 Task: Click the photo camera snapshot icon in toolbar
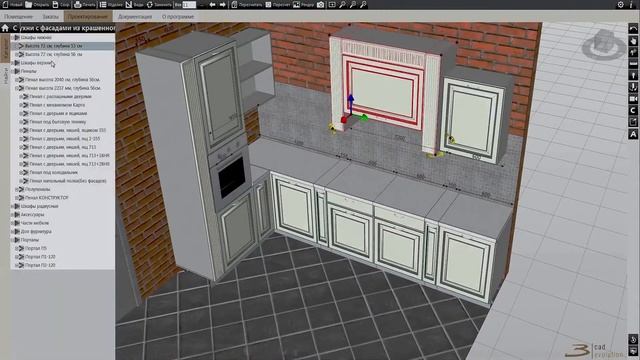[x=321, y=4]
